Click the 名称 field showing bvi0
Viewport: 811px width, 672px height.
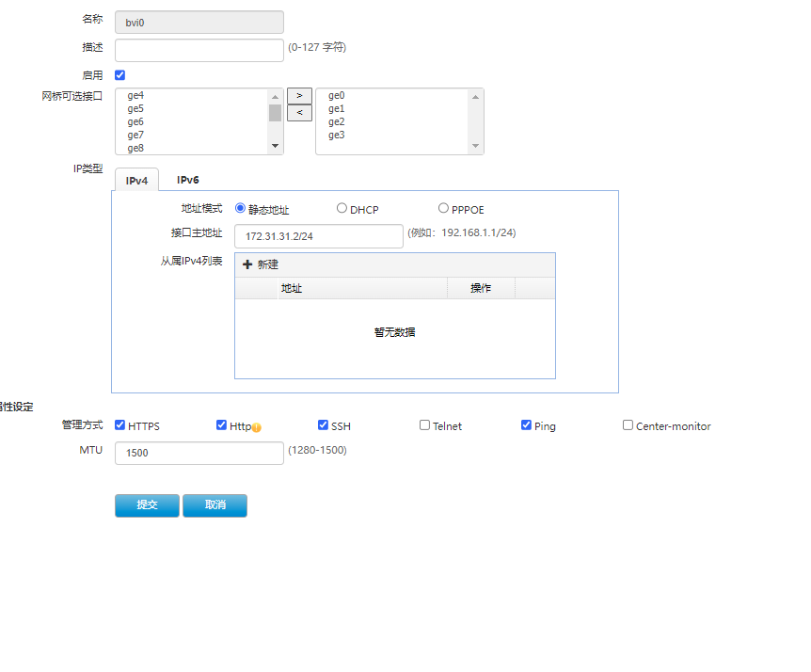pos(199,23)
